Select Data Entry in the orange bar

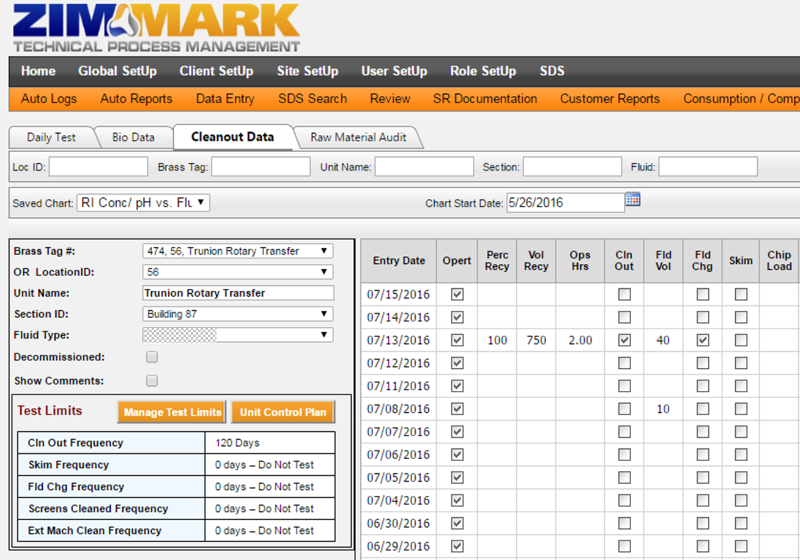[x=225, y=98]
